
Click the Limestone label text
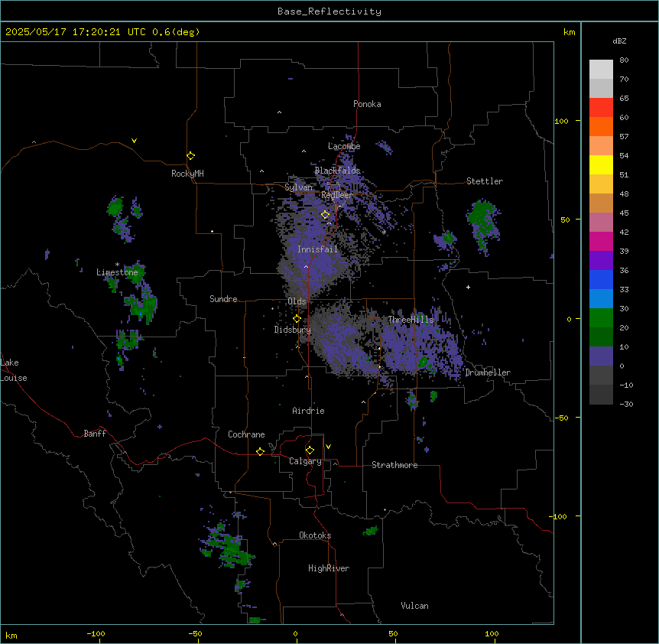coord(117,272)
